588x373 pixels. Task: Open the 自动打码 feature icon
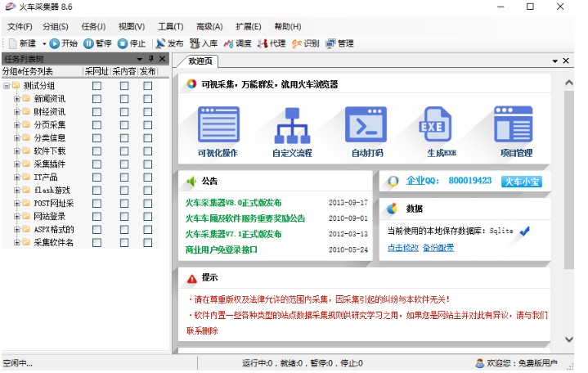point(366,124)
